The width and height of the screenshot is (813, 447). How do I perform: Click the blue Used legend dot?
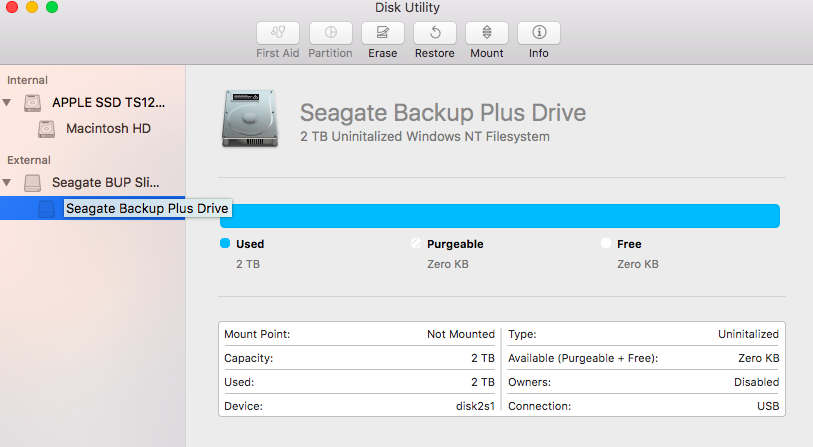pyautogui.click(x=225, y=243)
